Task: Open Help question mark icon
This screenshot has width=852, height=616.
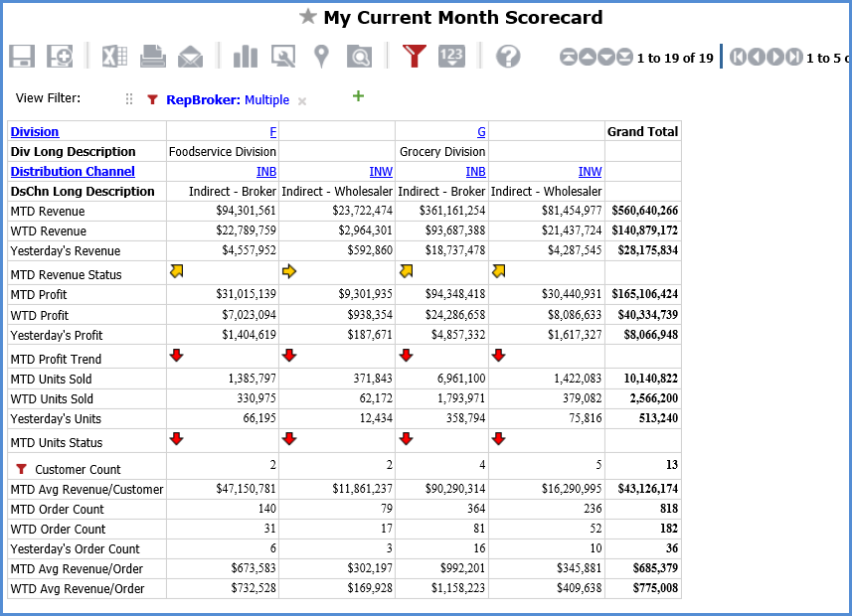Action: (x=508, y=57)
